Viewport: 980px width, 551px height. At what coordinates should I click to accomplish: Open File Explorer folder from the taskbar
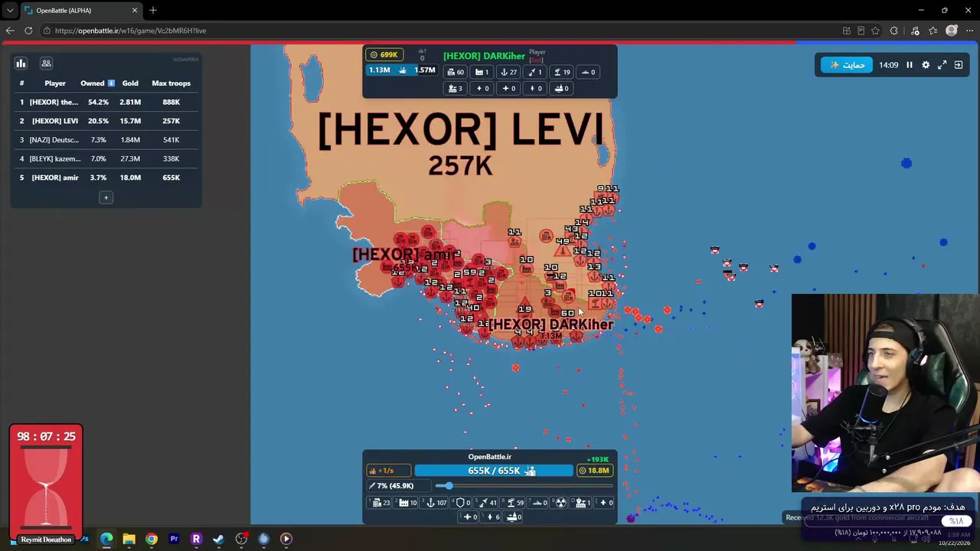click(129, 539)
